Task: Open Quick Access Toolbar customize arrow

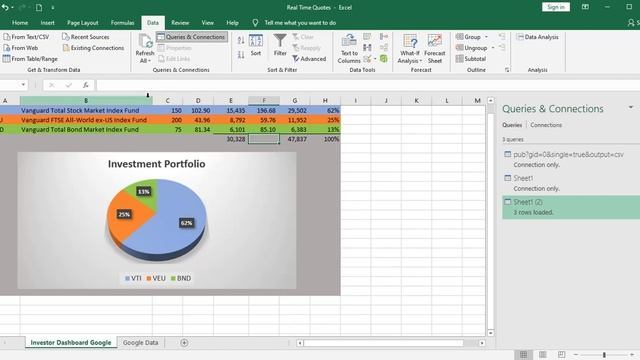Action: [x=53, y=8]
